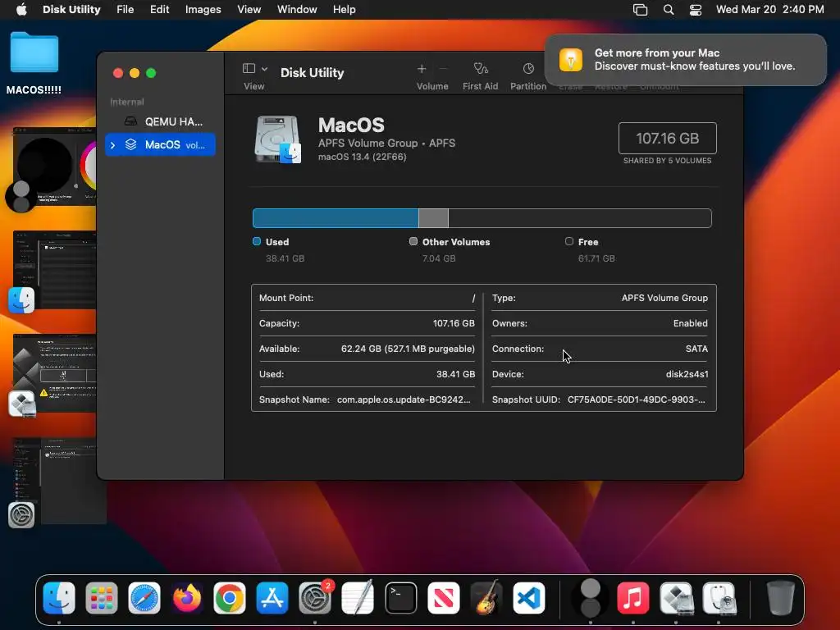Open the File menu
840x630 pixels.
pyautogui.click(x=126, y=10)
